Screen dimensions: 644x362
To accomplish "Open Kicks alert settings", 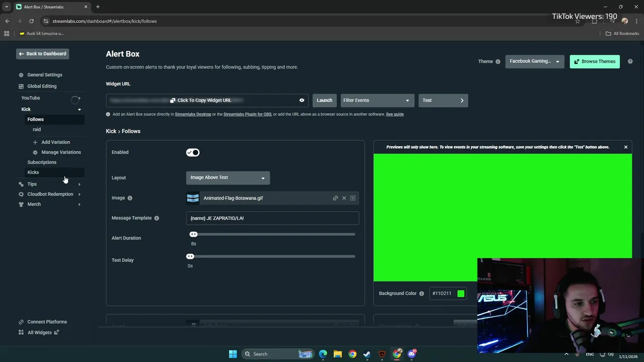I will [33, 172].
